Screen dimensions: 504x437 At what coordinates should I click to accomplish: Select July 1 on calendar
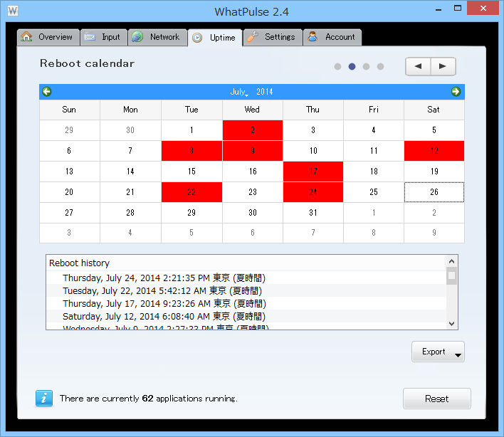coord(191,130)
